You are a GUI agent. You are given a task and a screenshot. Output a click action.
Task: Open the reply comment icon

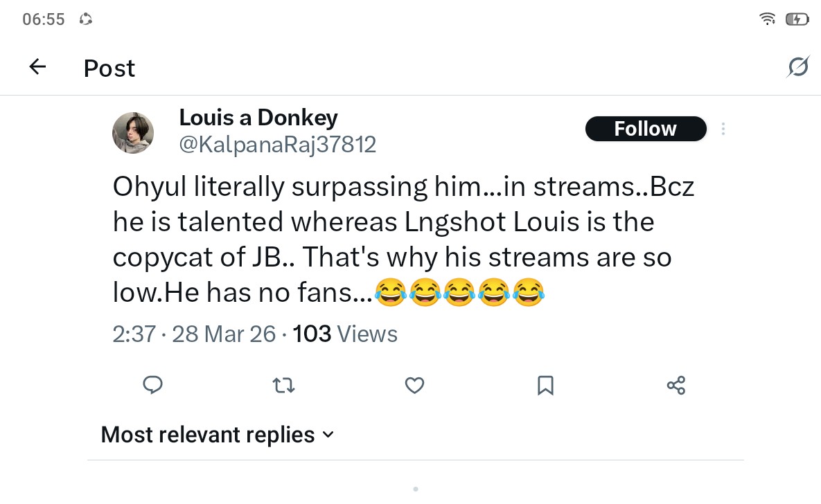[152, 385]
